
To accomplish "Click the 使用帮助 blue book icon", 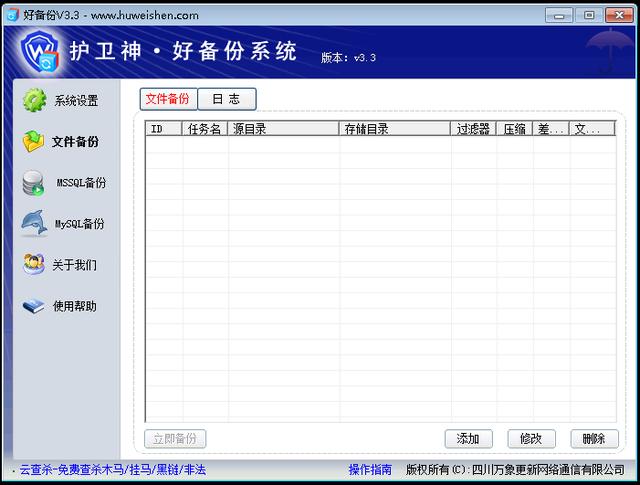I will tap(33, 306).
